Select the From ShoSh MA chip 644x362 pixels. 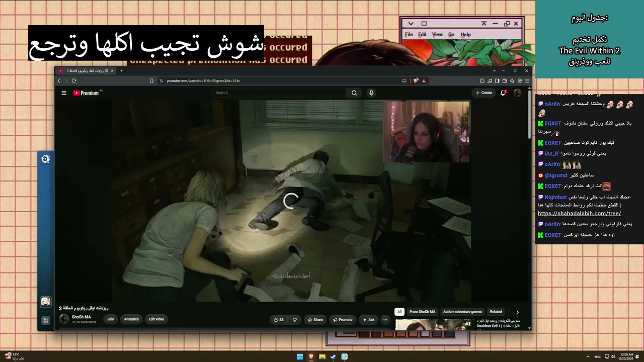423,312
